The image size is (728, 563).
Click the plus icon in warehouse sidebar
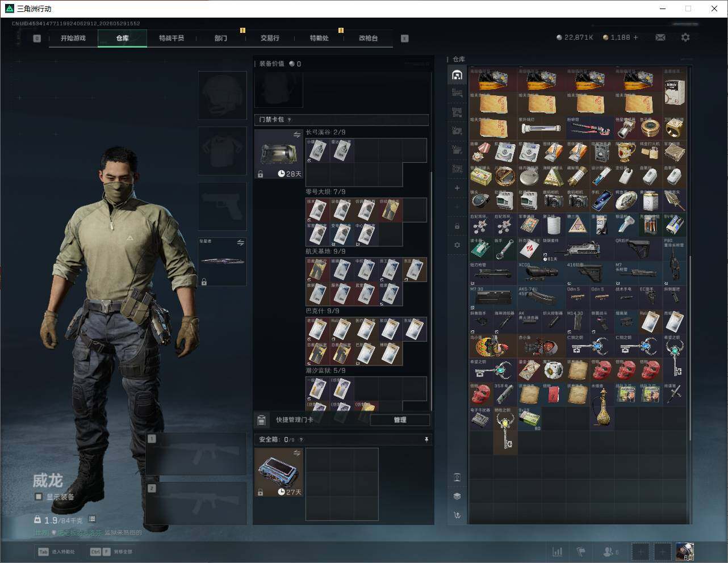click(457, 188)
